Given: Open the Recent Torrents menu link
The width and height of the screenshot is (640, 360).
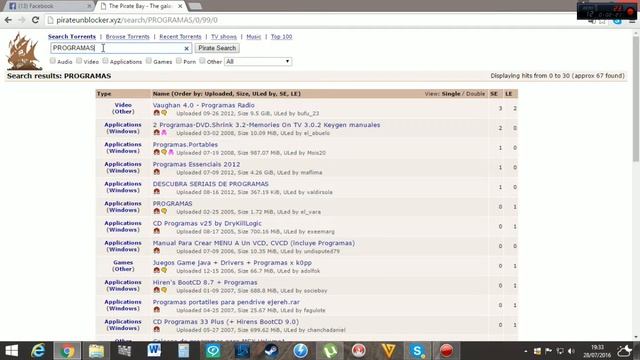Looking at the screenshot, I should [180, 37].
